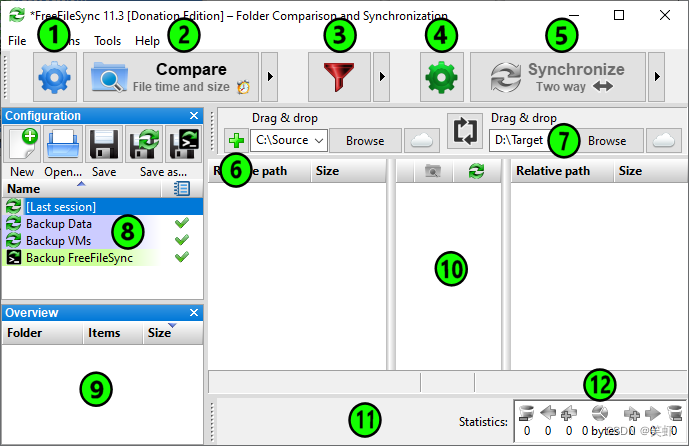This screenshot has width=689, height=446.
Task: Open the Help menu
Action: [x=147, y=41]
